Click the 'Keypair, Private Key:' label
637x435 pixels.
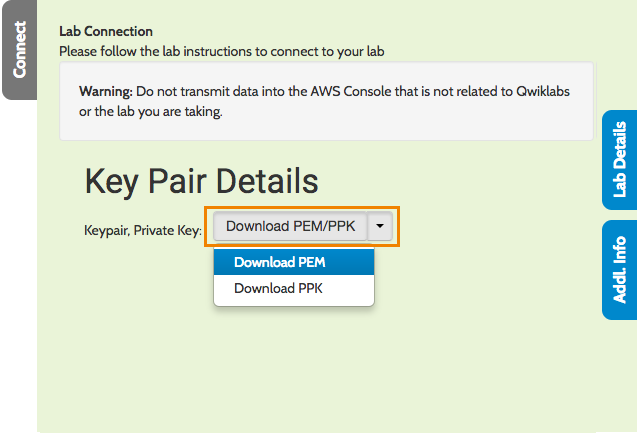coord(143,230)
